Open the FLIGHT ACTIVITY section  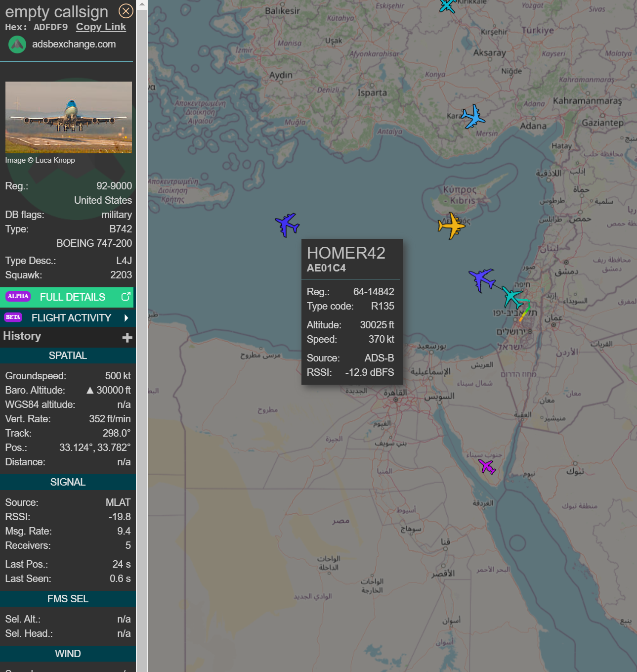pyautogui.click(x=68, y=318)
